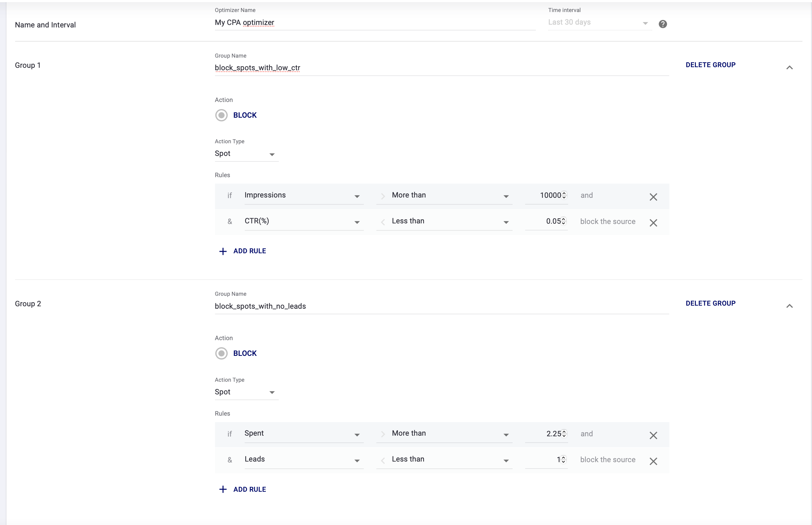Screen dimensions: 812x525
Task: Click the X icon on CTR rule
Action: click(653, 222)
